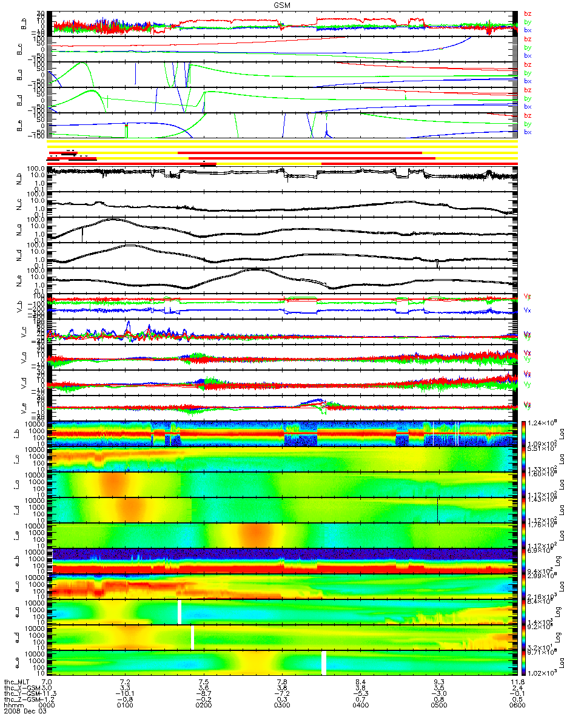This screenshot has height=728, width=564.
Task: Click the bx legend label beside the B_e panel
Action: click(x=527, y=132)
